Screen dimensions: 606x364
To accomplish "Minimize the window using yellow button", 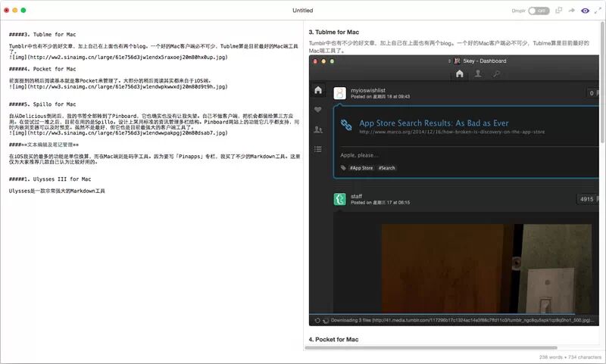I will pos(15,11).
